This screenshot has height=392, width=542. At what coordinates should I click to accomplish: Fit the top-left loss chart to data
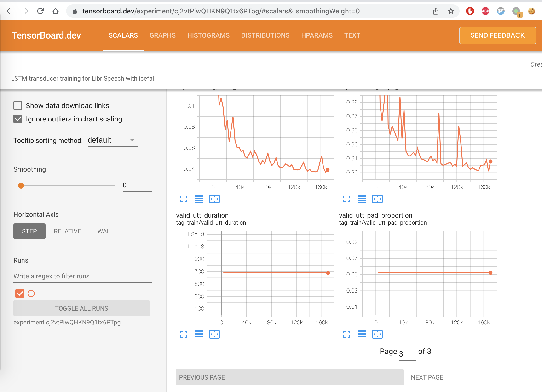pos(215,199)
